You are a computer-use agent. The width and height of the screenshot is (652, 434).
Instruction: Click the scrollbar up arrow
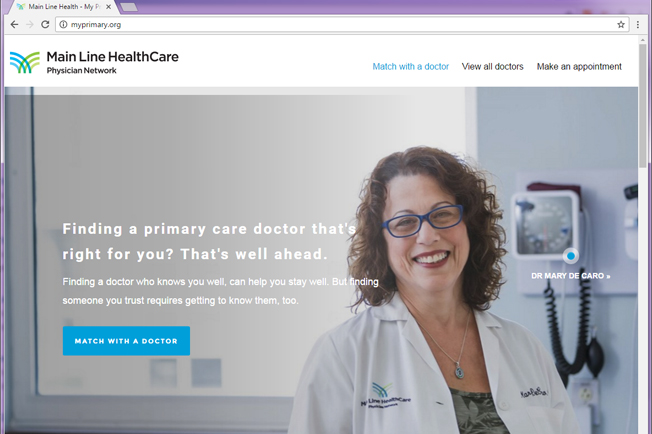point(642,40)
